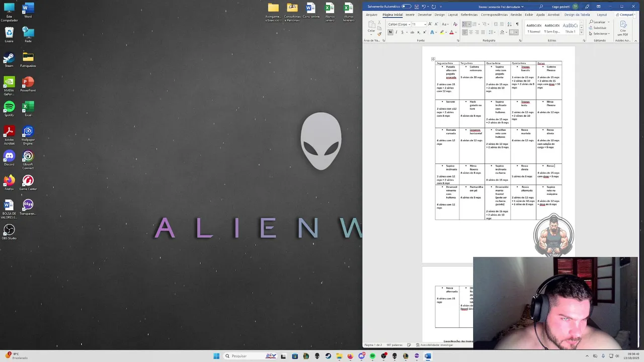The height and width of the screenshot is (362, 644).
Task: Increase font size with the larger A icon
Action: coord(430,24)
